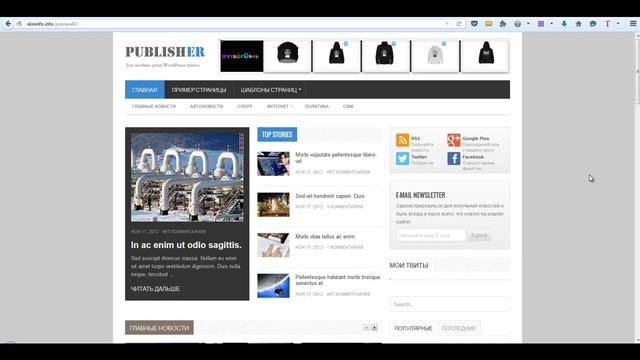The width and height of the screenshot is (640, 360).
Task: Open story 'Sed vel hendrerit sapien. Duis'
Action: pyautogui.click(x=330, y=196)
